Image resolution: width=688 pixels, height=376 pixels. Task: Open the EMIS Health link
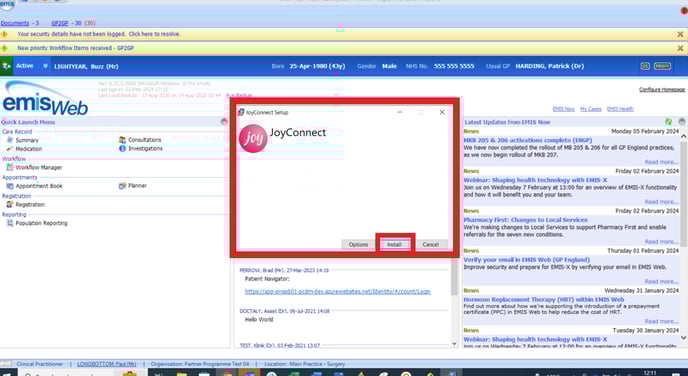620,109
